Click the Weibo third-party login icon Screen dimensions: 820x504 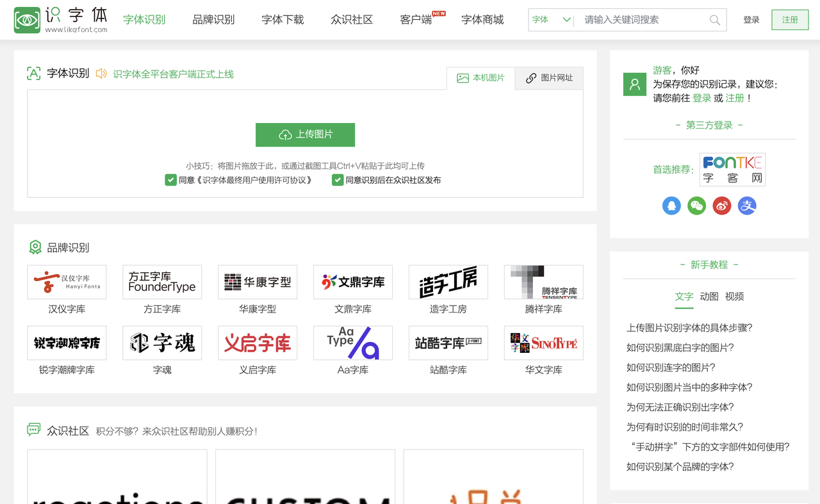tap(721, 206)
